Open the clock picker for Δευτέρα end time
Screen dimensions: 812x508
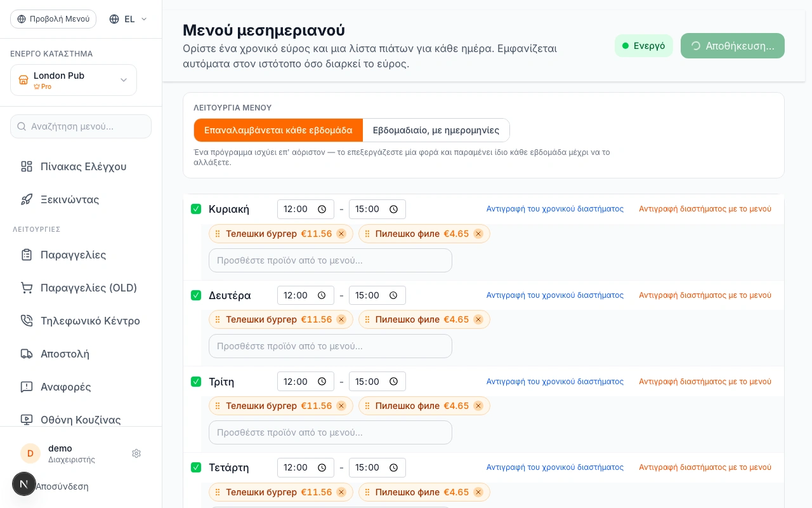(393, 295)
